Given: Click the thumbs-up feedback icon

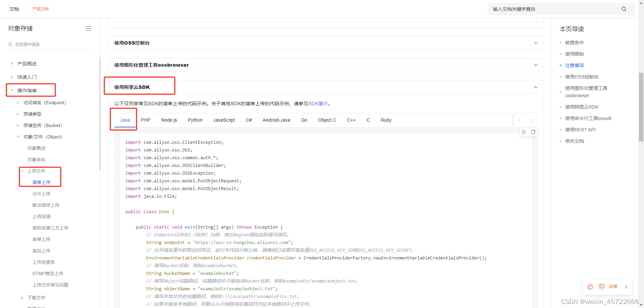Looking at the screenshot, I should [590, 287].
